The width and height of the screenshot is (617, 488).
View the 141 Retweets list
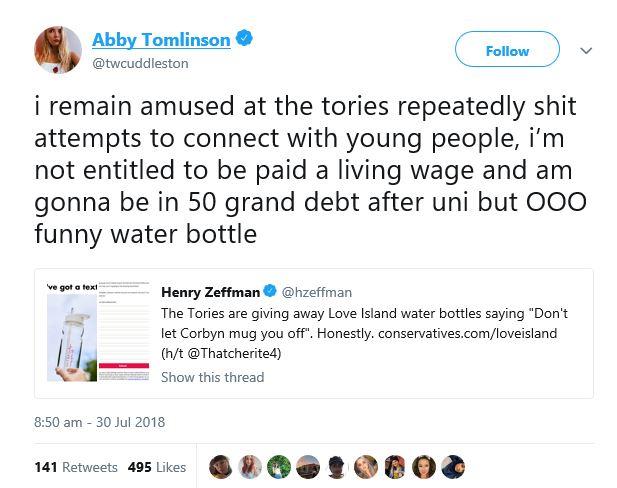tap(76, 467)
